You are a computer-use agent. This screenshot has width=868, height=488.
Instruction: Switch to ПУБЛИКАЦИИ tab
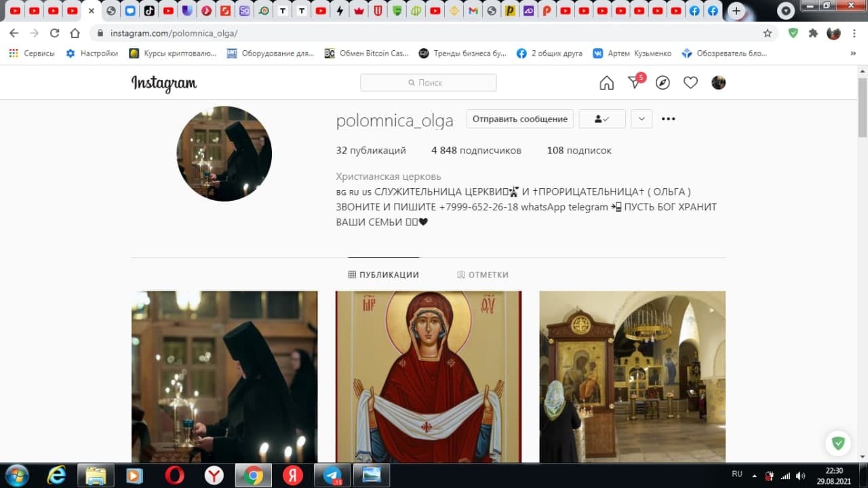tap(384, 275)
